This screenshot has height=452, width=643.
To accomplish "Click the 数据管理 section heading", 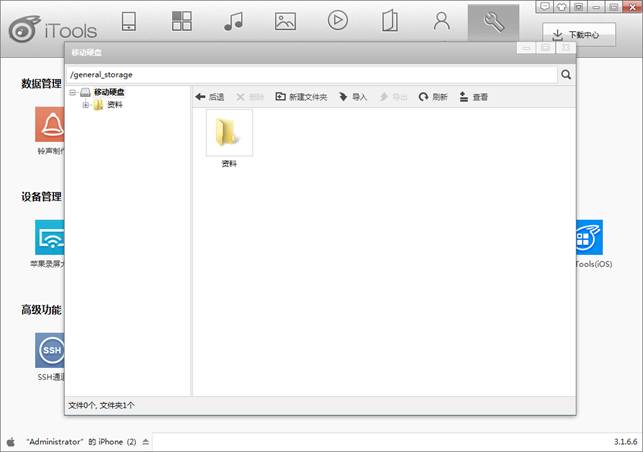I will (41, 84).
